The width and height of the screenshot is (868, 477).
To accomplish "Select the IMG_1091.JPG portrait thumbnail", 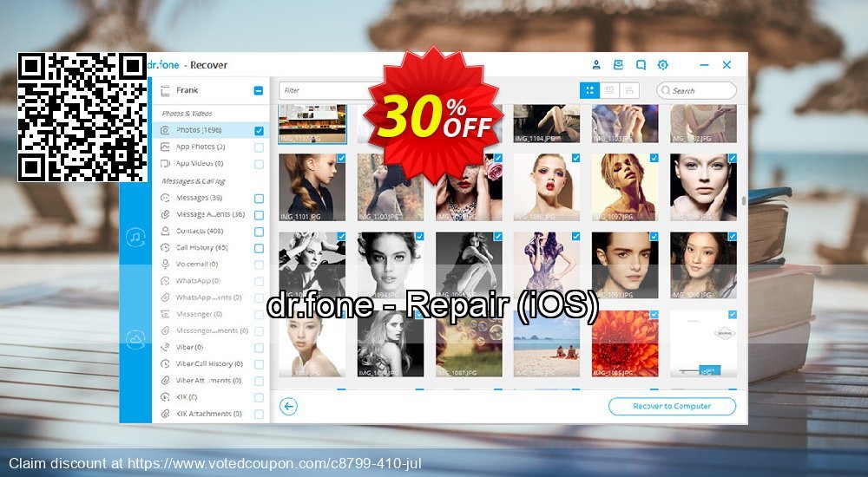I will [625, 265].
